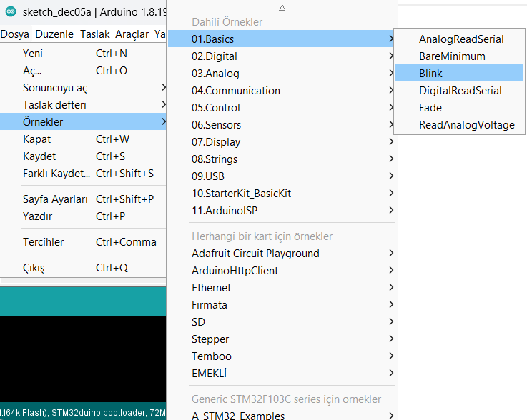Open the Araçlar menu
527x420 pixels.
[132, 34]
